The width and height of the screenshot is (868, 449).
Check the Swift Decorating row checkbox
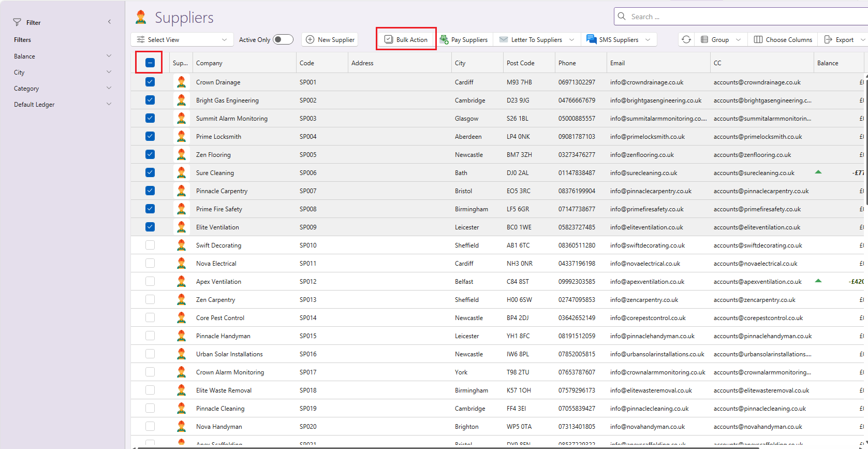point(150,245)
